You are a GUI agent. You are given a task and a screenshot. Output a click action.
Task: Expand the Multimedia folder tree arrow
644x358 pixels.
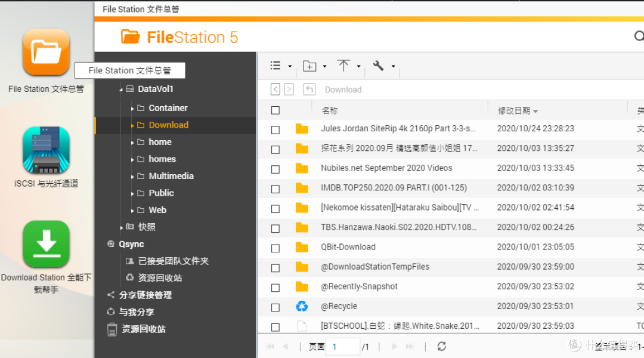pos(132,177)
